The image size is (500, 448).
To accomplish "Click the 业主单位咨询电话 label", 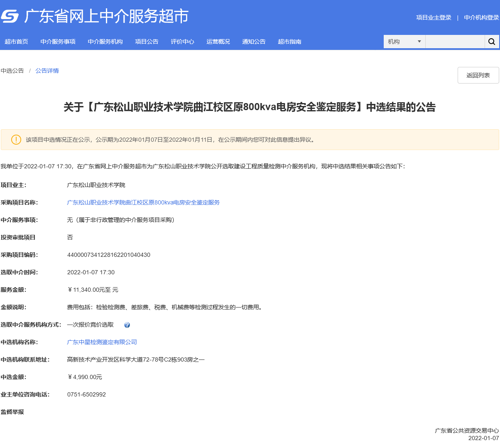I will [x=25, y=394].
